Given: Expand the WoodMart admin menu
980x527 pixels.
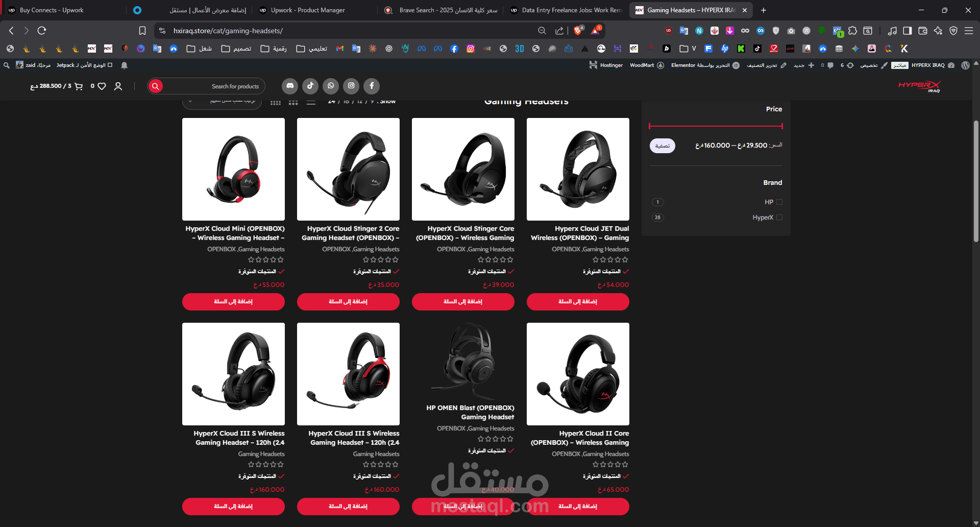Looking at the screenshot, I should coord(647,65).
